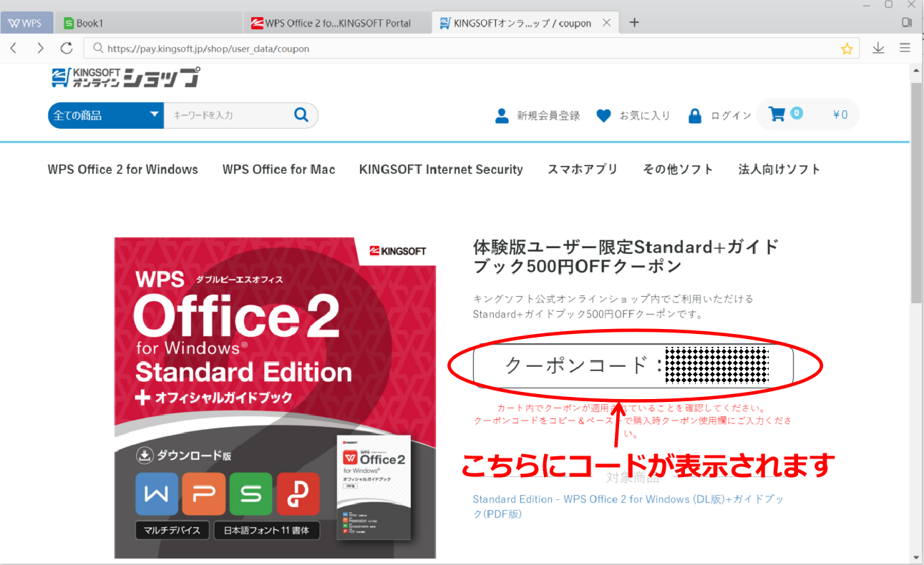Click the scrollbar up arrow

click(916, 70)
